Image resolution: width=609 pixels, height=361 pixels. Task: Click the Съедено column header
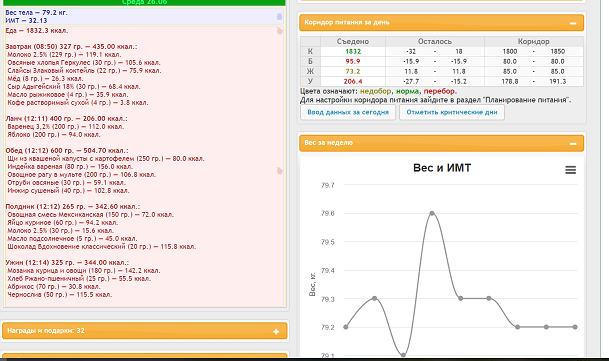pos(353,41)
